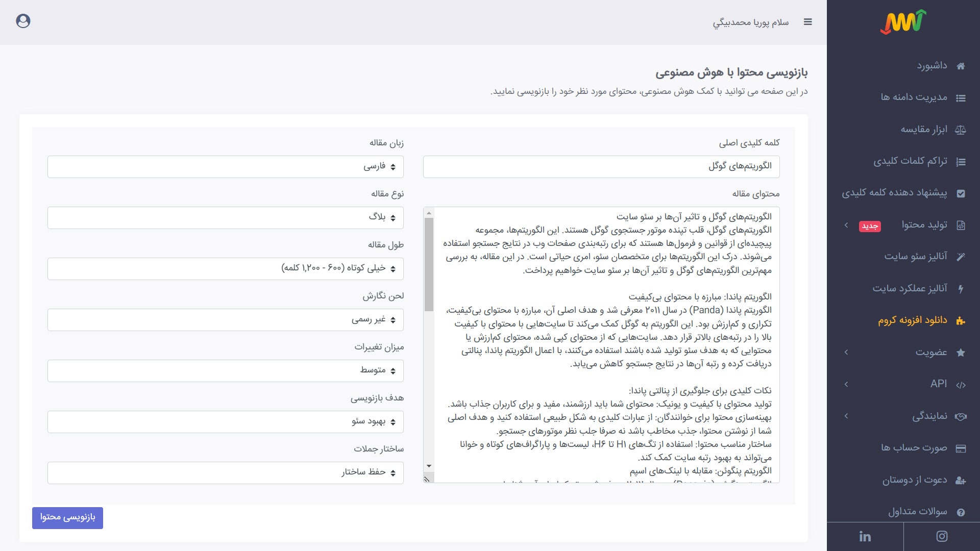Click the home icon beside داشبورد
Screen dimensions: 980x551
[961, 66]
